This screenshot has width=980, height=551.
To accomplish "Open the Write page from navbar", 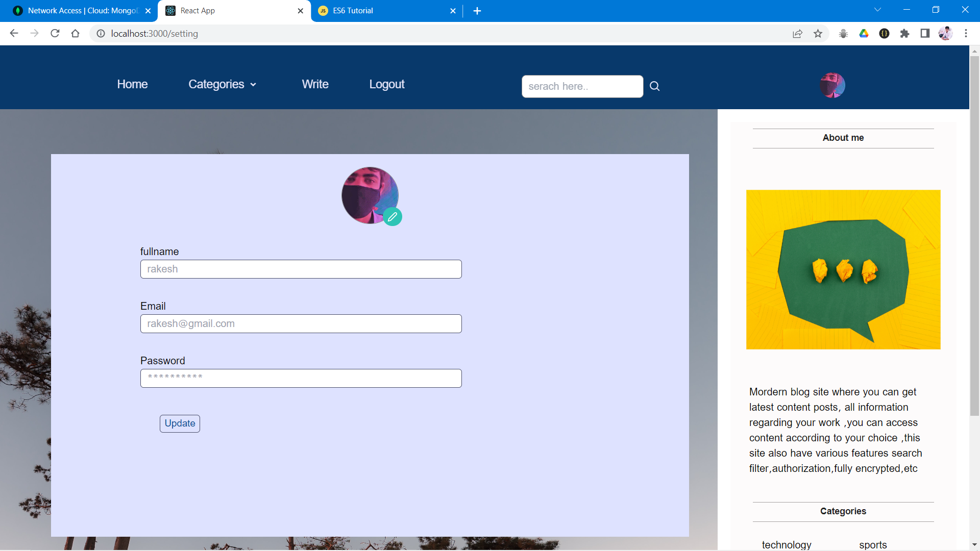I will (315, 85).
